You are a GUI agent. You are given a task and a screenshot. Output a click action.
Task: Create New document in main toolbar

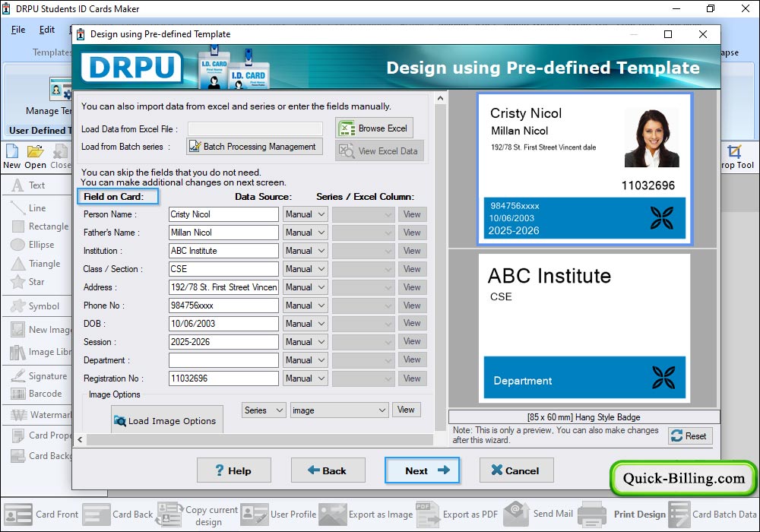click(x=11, y=157)
